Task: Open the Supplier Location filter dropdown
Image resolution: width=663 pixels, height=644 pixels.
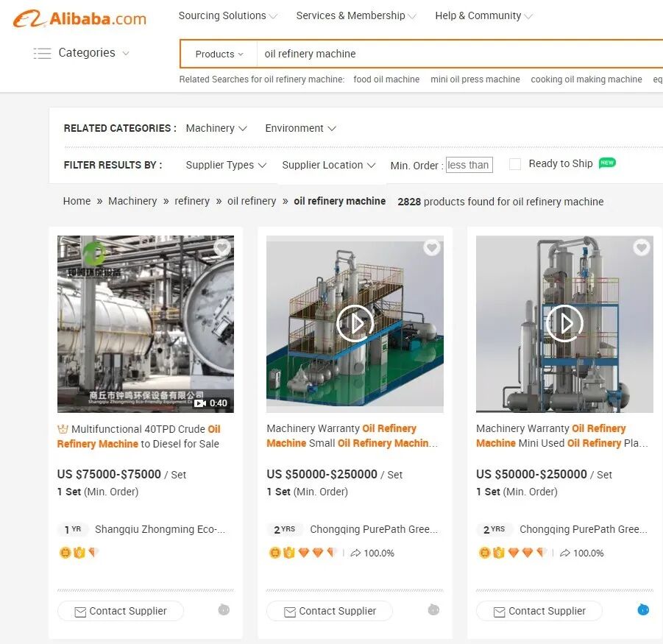Action: pyautogui.click(x=328, y=165)
